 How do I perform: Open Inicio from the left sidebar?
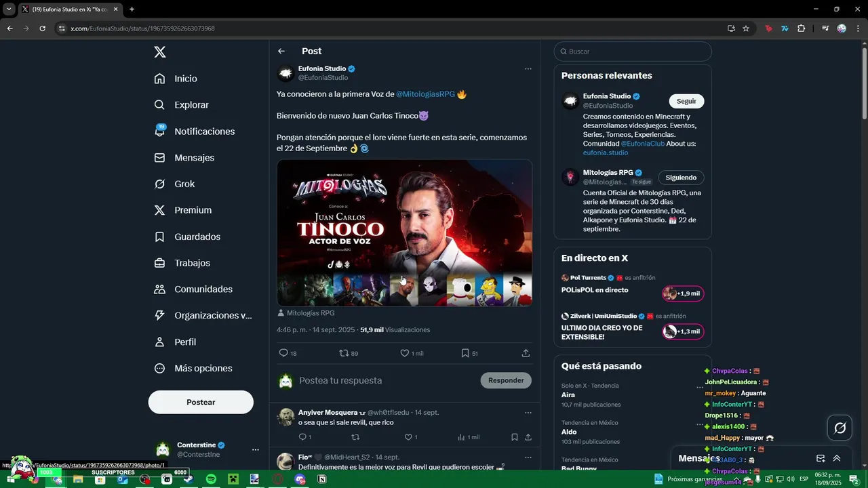pos(176,79)
